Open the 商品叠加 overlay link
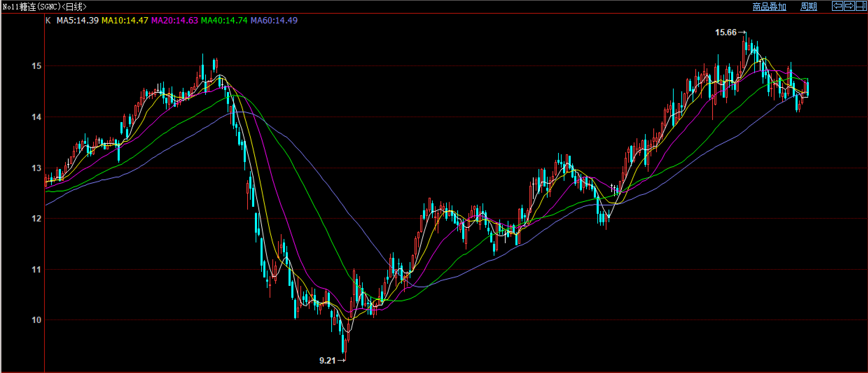The height and width of the screenshot is (373, 868). (769, 7)
